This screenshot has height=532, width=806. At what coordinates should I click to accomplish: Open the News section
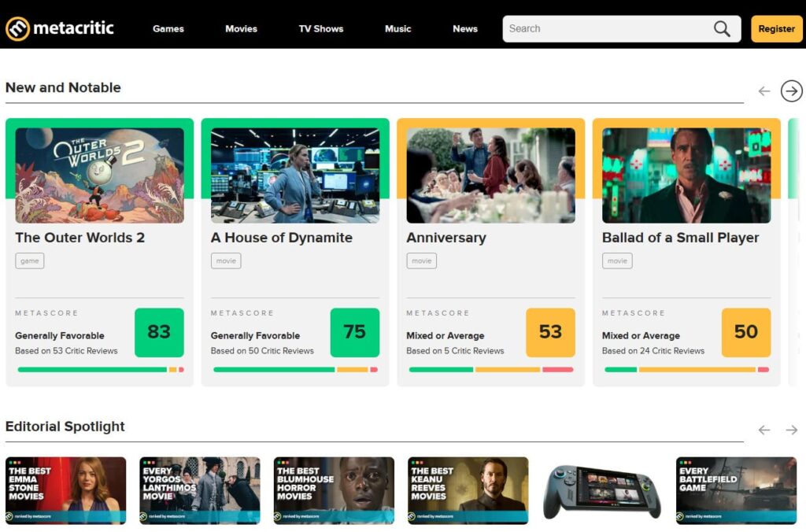pyautogui.click(x=464, y=28)
